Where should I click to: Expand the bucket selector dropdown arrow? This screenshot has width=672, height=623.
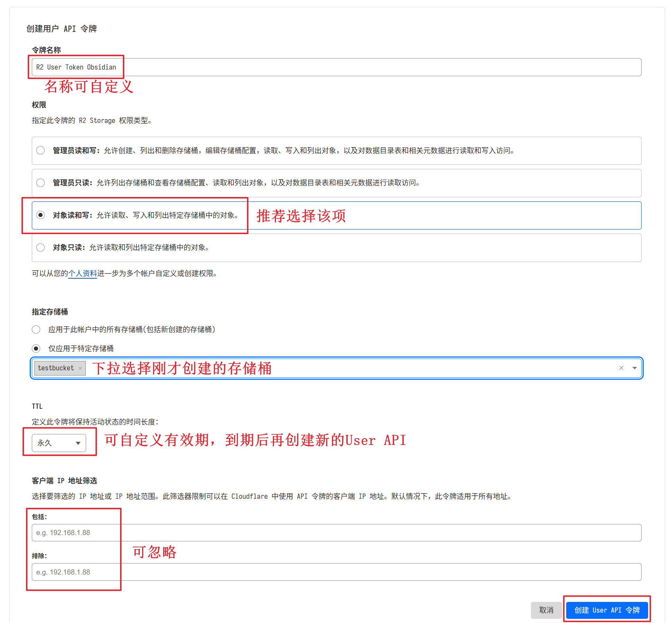coord(634,368)
